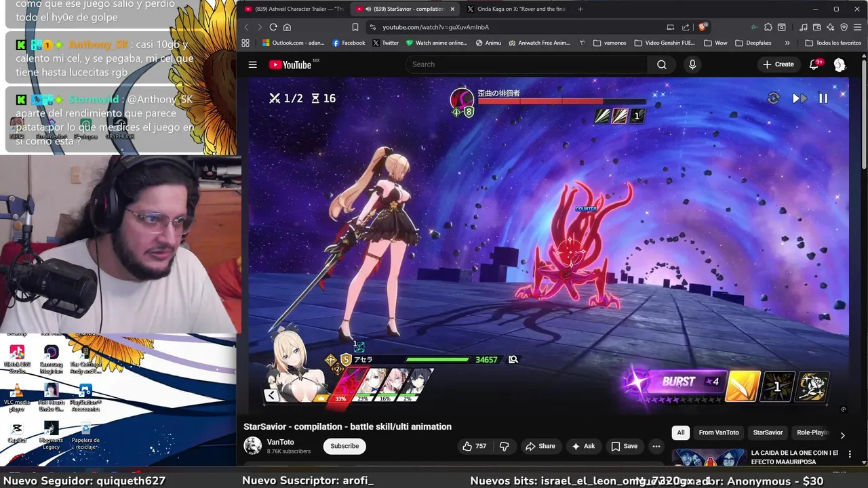This screenshot has width=868, height=488.
Task: Open the Outlook.com bookmark
Action: [x=293, y=43]
